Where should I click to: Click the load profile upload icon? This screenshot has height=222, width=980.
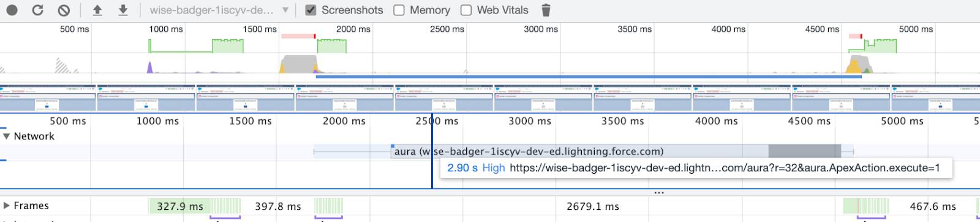click(97, 10)
